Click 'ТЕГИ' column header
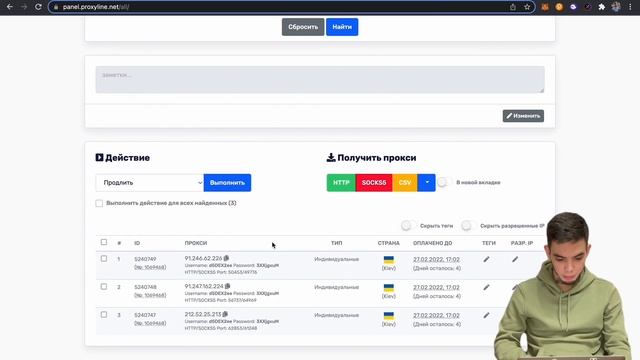640x360 pixels. [x=489, y=243]
